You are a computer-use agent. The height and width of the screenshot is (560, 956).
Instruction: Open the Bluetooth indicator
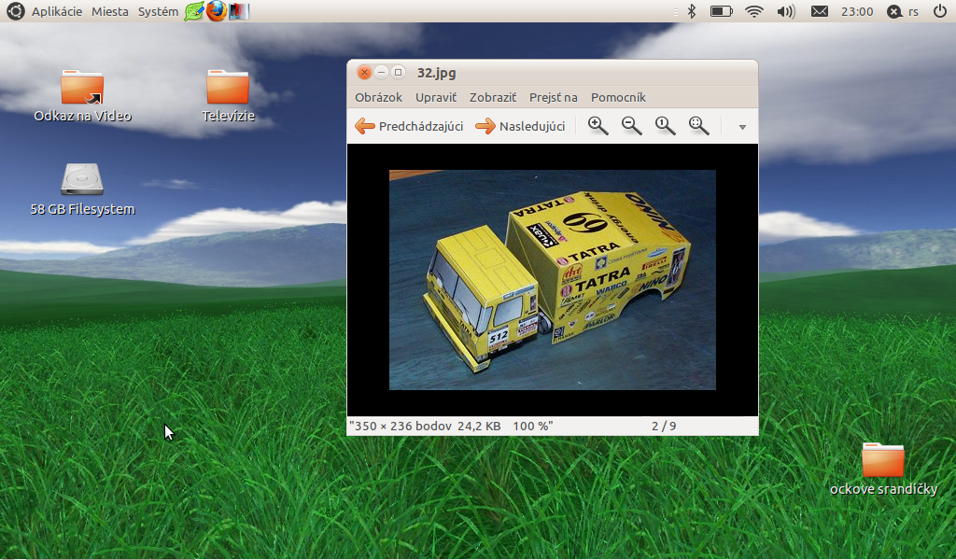point(692,11)
